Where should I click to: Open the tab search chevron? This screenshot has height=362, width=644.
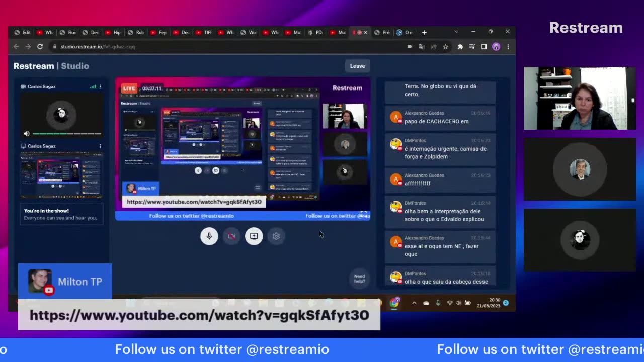pos(456,32)
